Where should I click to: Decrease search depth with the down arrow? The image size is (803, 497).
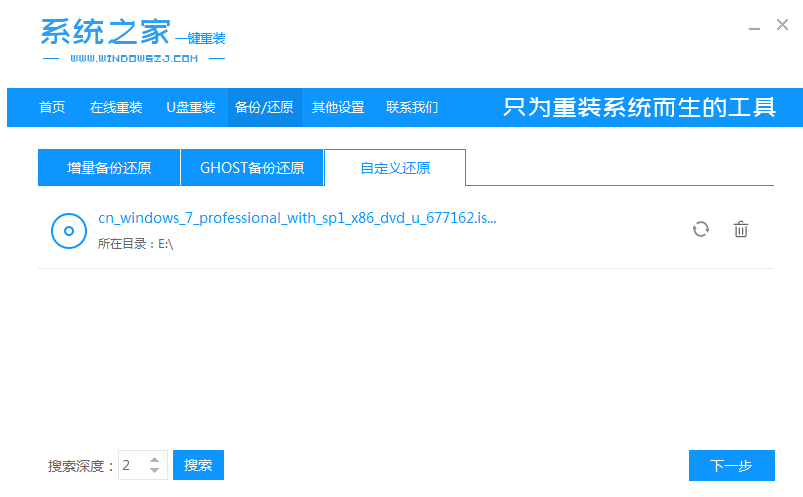(x=154, y=471)
